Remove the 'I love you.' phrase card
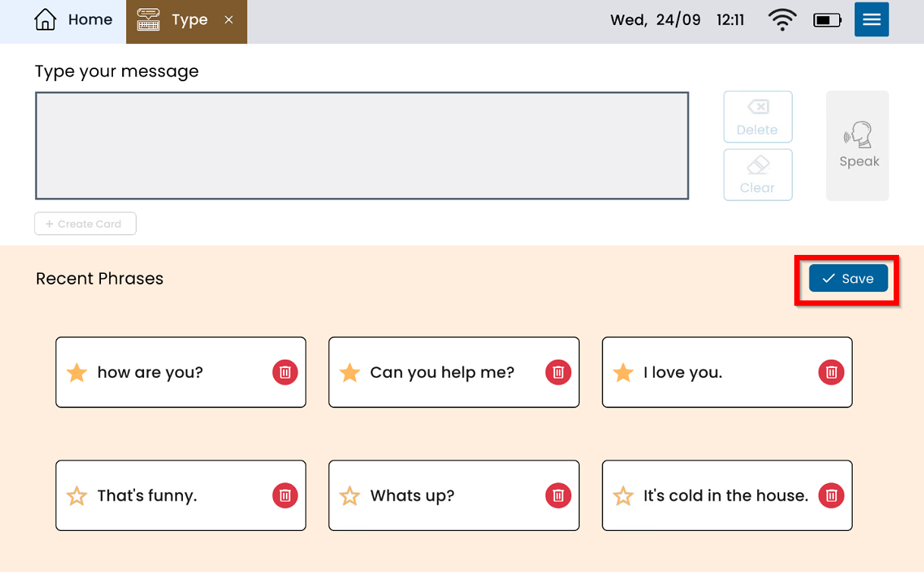The image size is (924, 572). (x=831, y=372)
